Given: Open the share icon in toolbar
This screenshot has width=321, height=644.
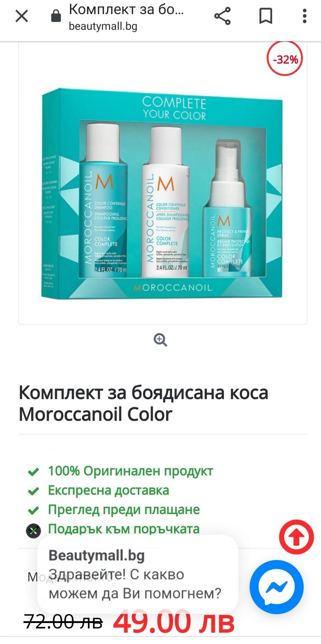Looking at the screenshot, I should pos(222,16).
